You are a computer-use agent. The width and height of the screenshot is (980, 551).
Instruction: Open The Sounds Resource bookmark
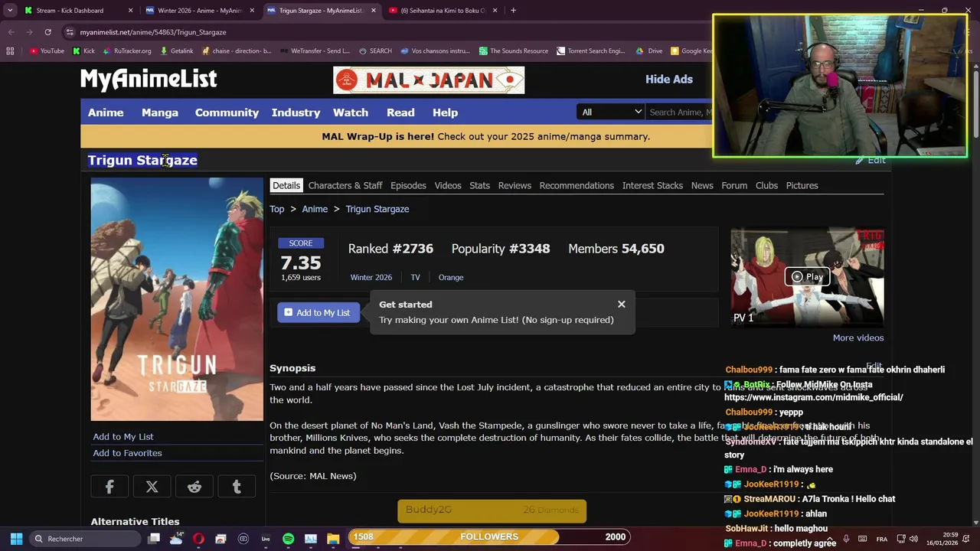pos(514,51)
